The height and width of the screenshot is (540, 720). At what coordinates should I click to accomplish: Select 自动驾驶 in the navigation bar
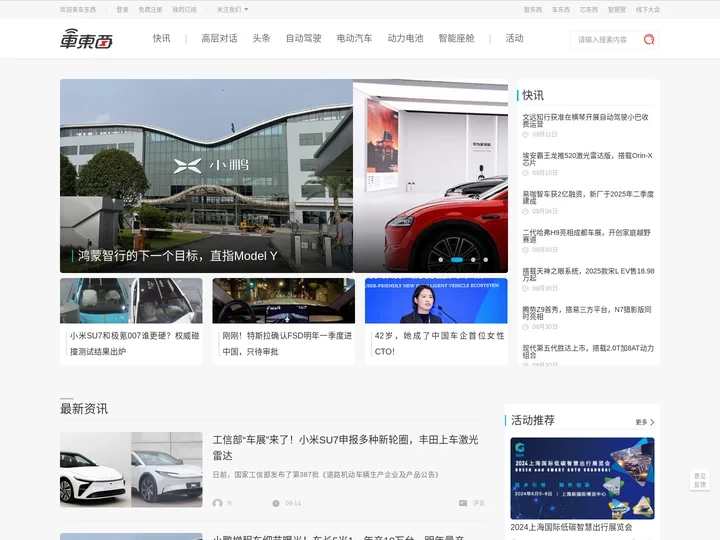click(304, 39)
